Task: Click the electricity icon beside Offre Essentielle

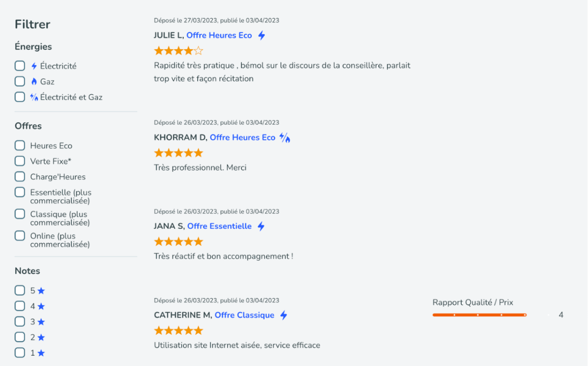Action: 261,226
